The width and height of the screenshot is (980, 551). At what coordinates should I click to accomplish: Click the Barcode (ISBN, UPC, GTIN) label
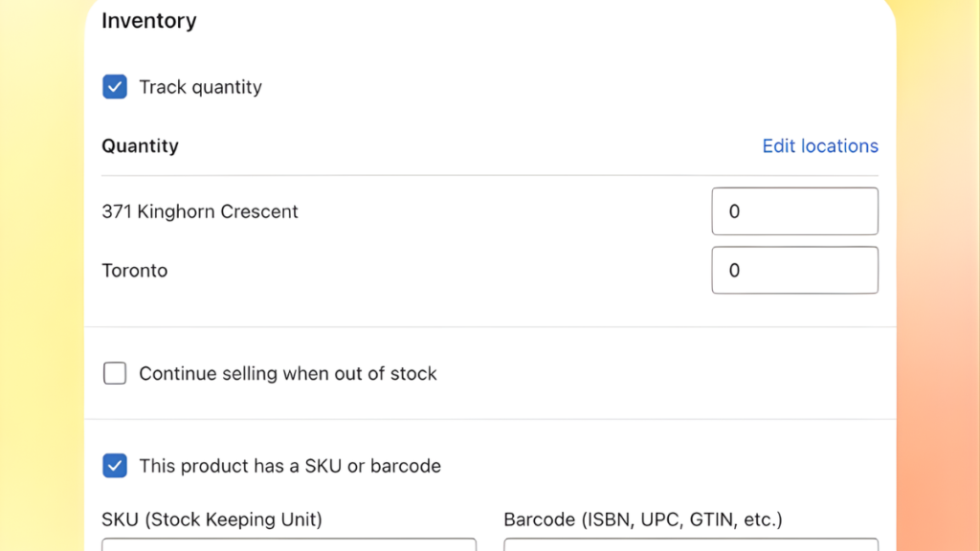click(x=643, y=519)
